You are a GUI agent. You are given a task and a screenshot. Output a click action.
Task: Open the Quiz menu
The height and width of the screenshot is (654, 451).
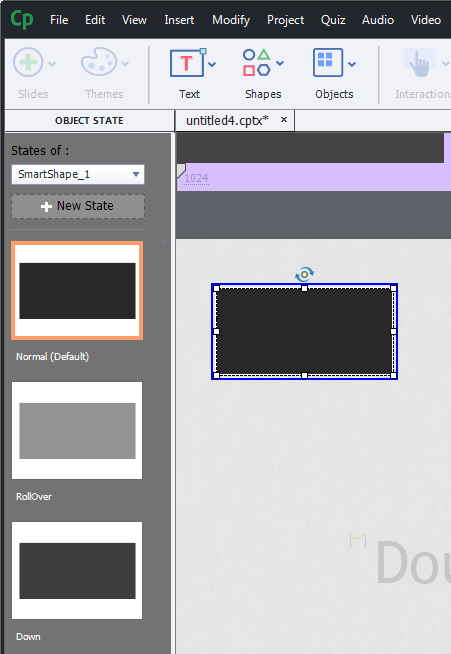[333, 20]
